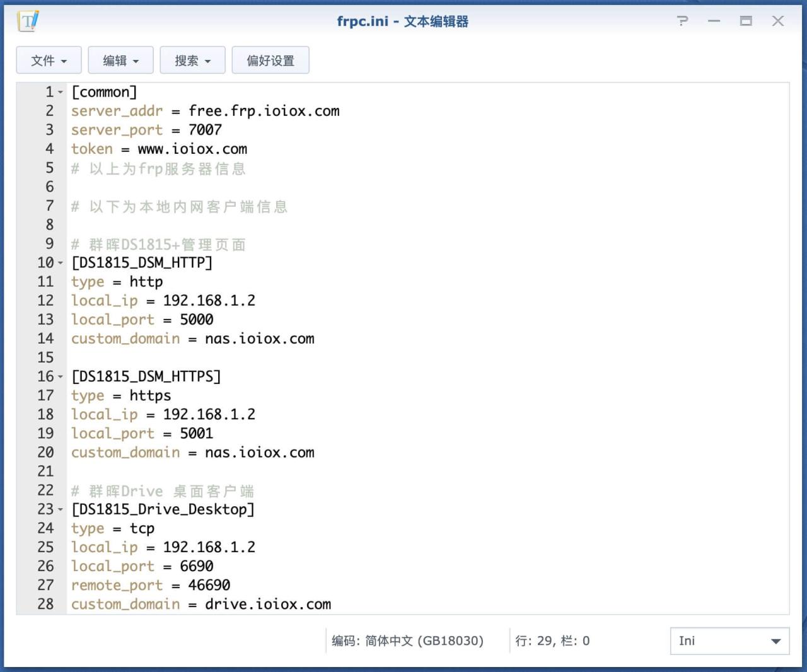
Task: Click the help question mark icon
Action: point(682,21)
